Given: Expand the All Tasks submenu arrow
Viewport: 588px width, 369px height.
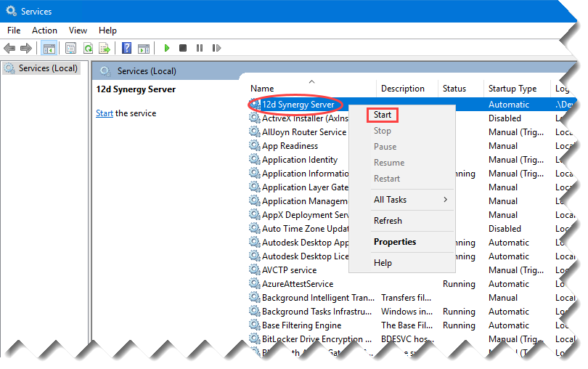Looking at the screenshot, I should click(x=446, y=200).
